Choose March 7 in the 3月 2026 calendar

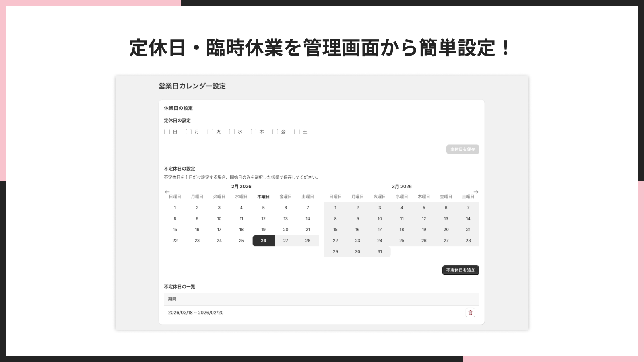468,208
